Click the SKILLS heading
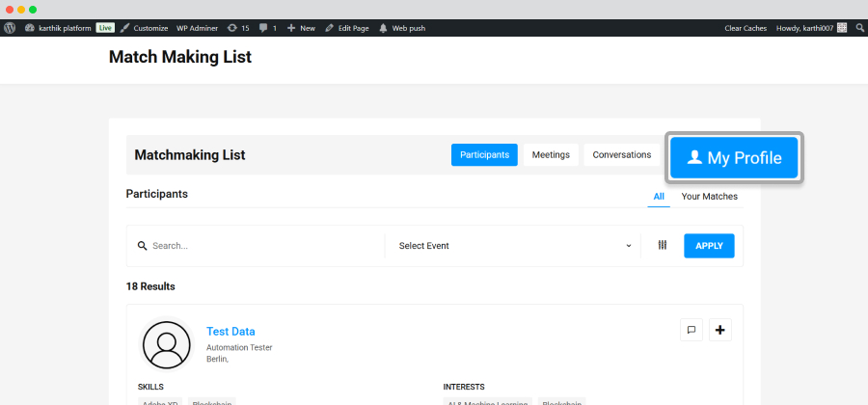868x405 pixels. click(150, 387)
